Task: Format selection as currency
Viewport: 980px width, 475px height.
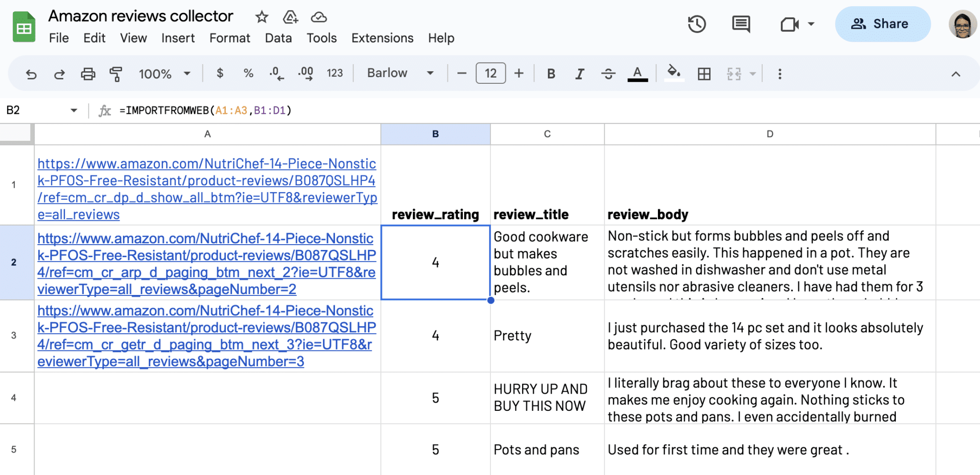Action: click(220, 73)
